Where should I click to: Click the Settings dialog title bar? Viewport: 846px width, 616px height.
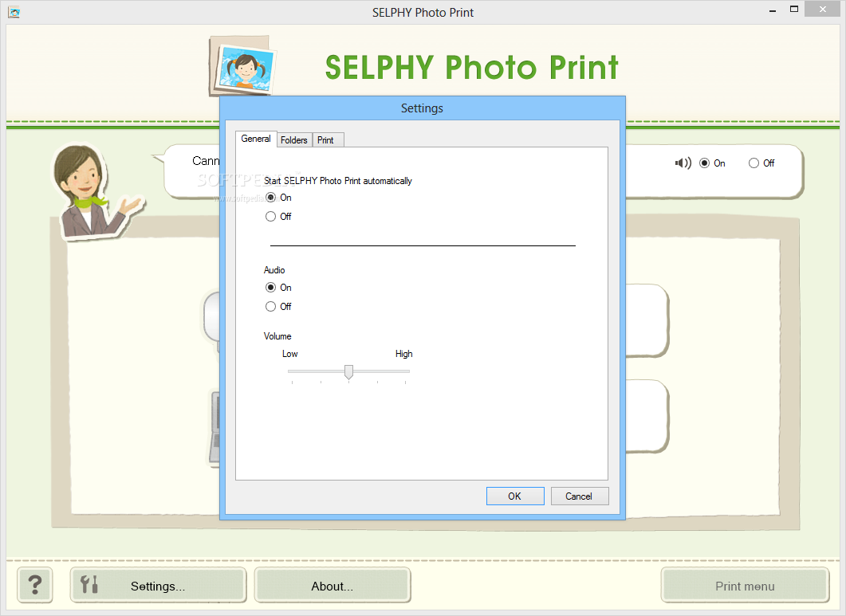point(422,108)
